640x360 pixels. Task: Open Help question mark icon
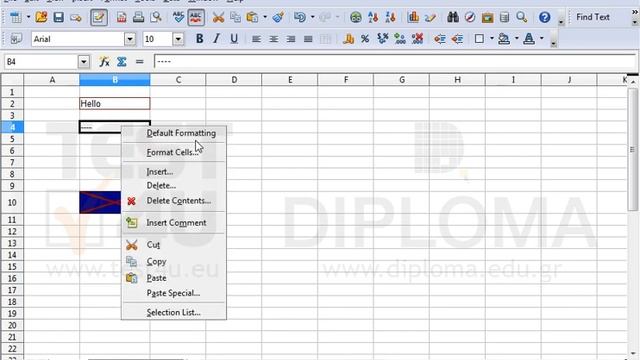544,17
